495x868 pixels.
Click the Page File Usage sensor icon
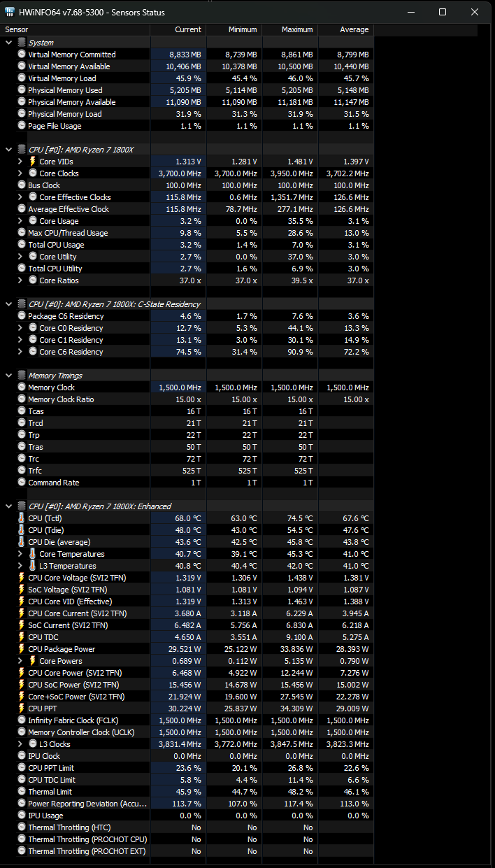point(22,126)
